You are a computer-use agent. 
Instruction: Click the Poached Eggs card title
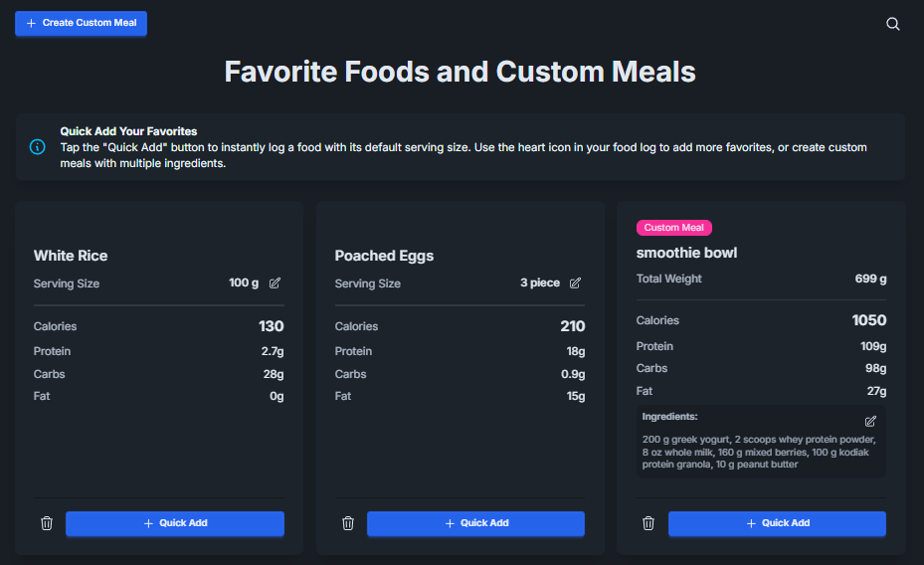(x=384, y=256)
